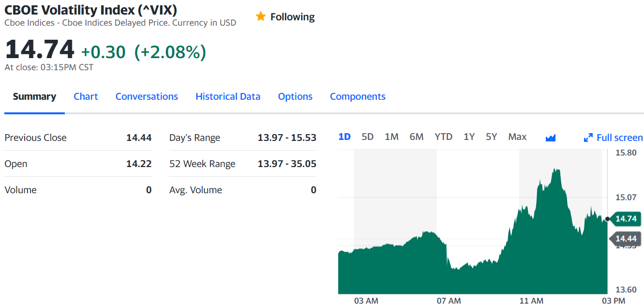Click the large 14.74 quote price
644x308 pixels.
click(40, 49)
